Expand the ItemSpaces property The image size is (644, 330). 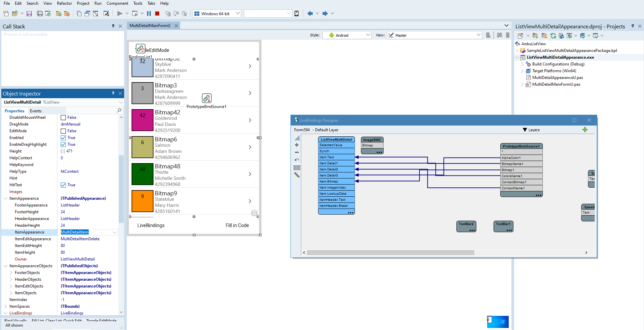(5, 306)
